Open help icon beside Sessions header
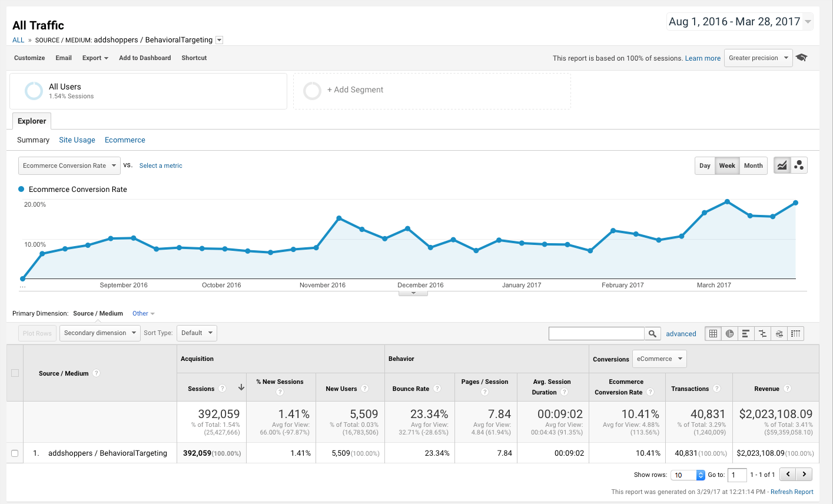 [x=222, y=389]
